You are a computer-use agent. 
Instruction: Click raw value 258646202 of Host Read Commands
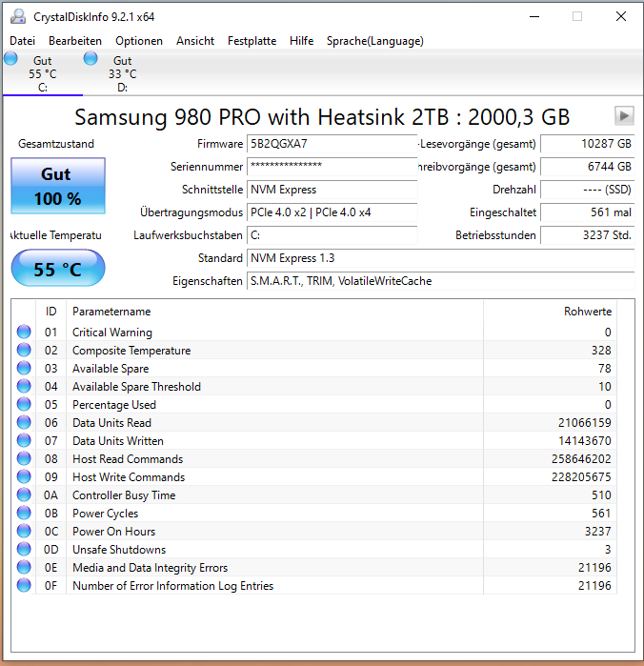[581, 458]
